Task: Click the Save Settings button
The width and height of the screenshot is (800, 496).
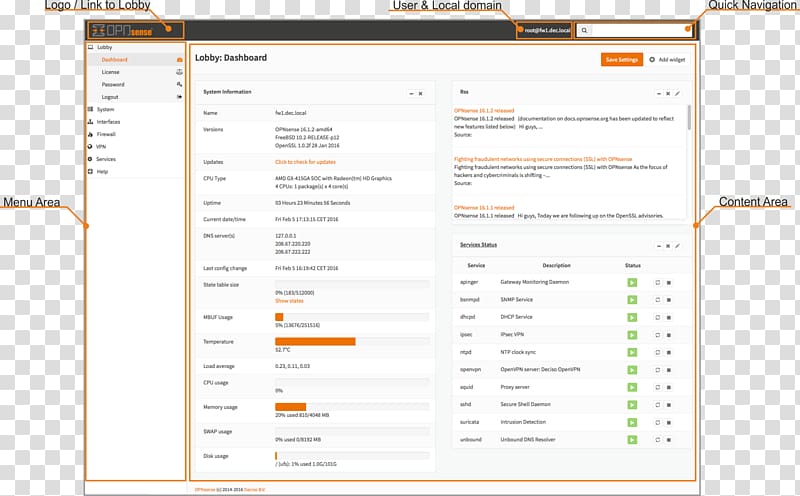Action: tap(621, 60)
